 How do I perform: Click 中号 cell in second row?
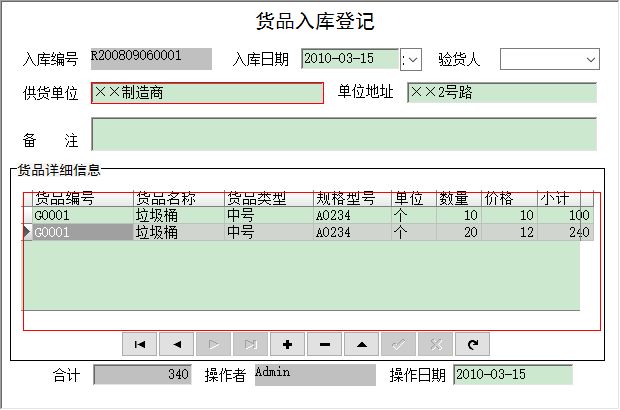[269, 232]
